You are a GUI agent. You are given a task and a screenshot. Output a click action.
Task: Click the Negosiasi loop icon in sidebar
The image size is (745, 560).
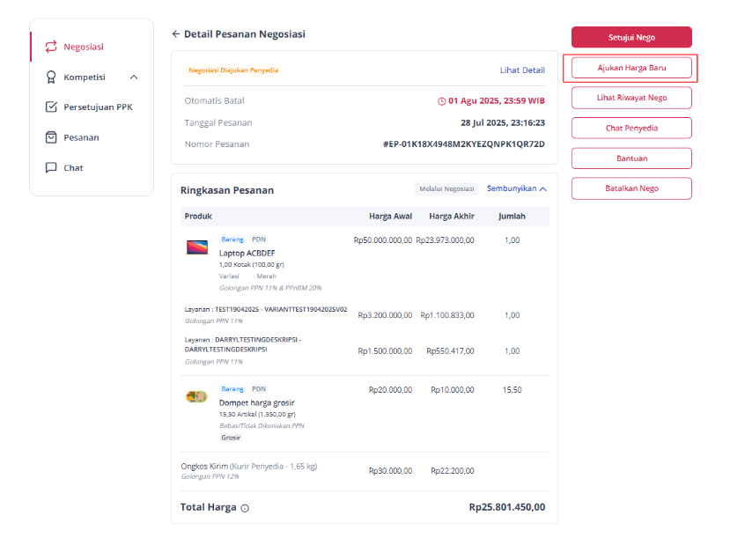[51, 47]
